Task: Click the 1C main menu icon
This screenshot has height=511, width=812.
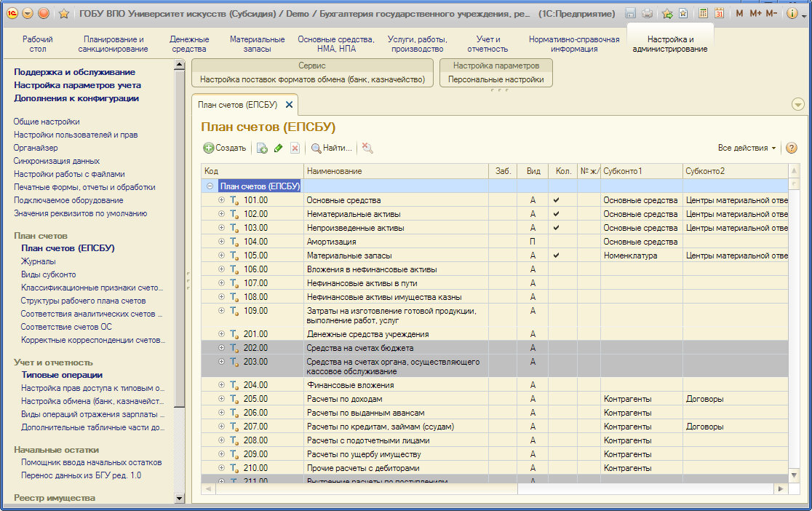Action: click(12, 14)
